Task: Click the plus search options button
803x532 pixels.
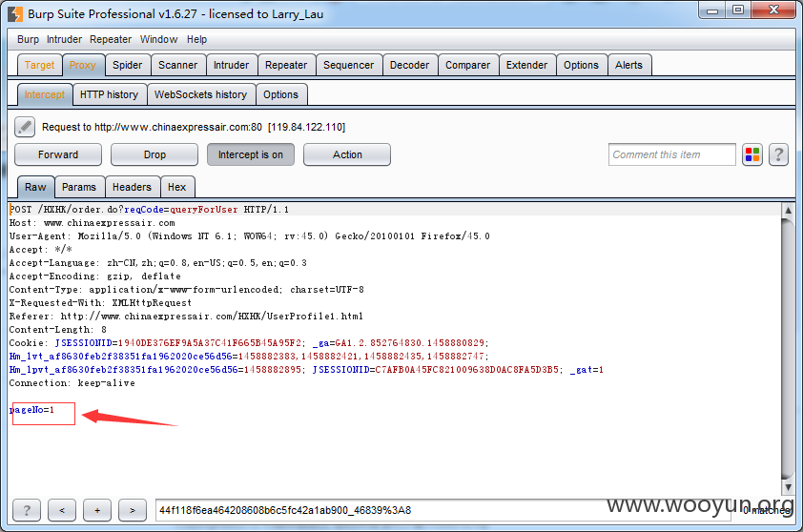Action: pyautogui.click(x=97, y=510)
